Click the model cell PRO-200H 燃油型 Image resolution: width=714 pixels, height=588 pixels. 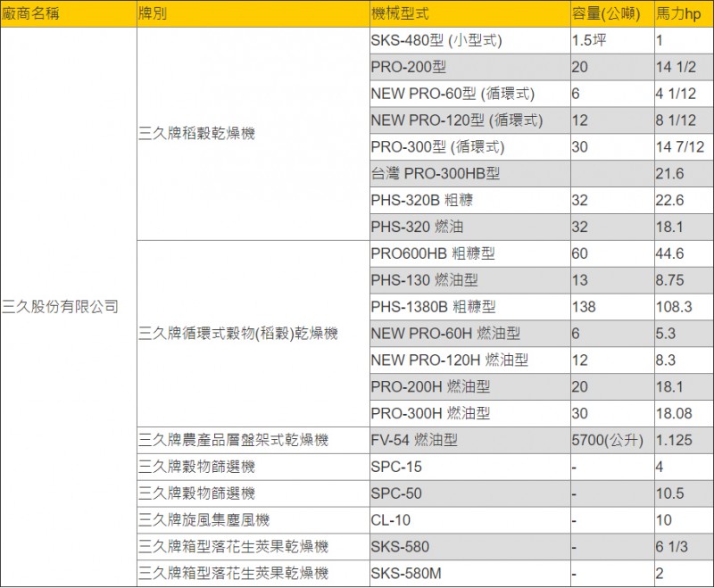(x=470, y=387)
